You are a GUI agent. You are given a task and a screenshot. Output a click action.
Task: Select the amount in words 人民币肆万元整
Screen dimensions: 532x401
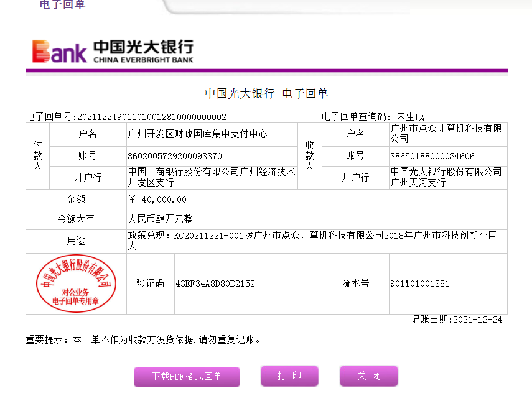pos(160,219)
